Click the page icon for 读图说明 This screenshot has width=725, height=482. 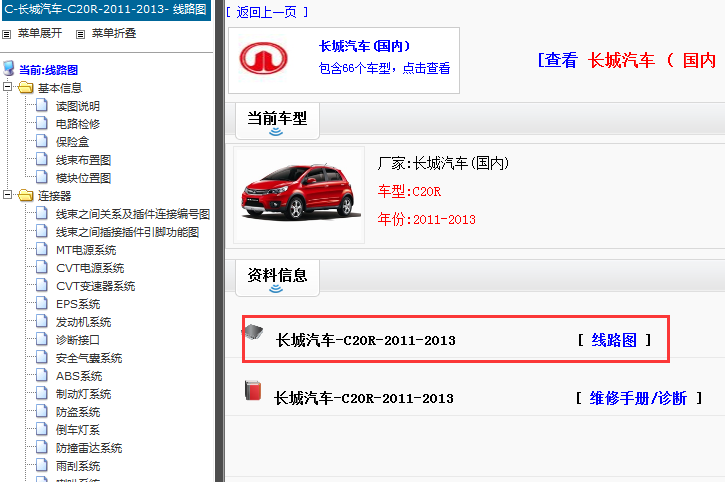pyautogui.click(x=42, y=105)
